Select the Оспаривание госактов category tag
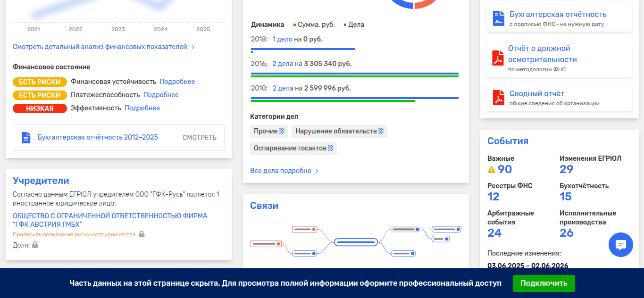 tap(293, 149)
